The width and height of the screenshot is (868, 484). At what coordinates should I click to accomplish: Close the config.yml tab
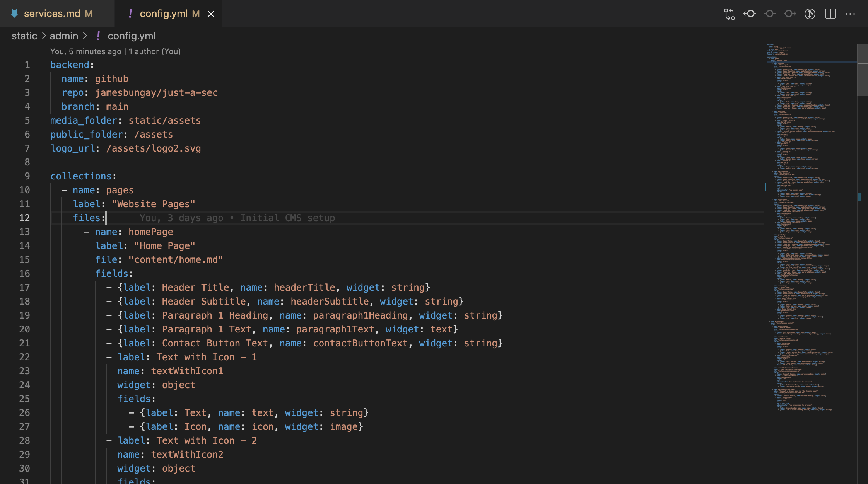tap(211, 14)
